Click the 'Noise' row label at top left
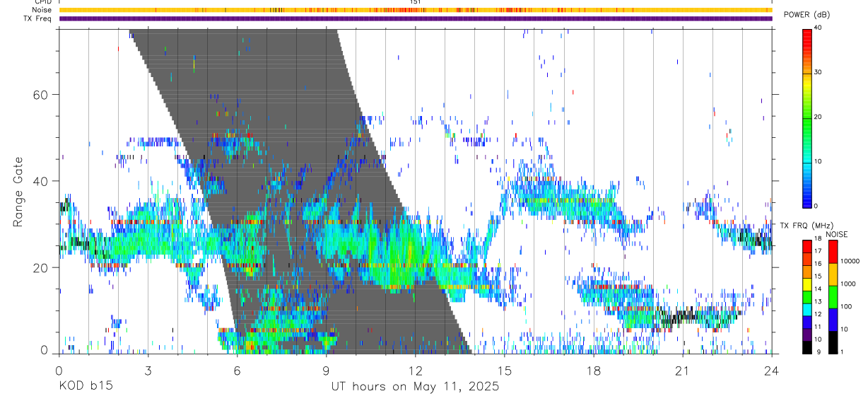Viewport: 868px width, 401px height. 42,10
